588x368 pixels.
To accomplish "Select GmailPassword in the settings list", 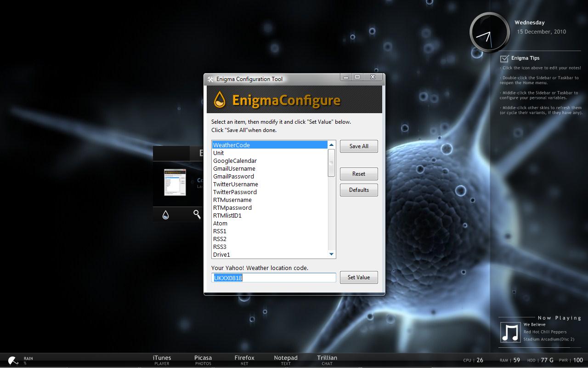I will point(233,176).
